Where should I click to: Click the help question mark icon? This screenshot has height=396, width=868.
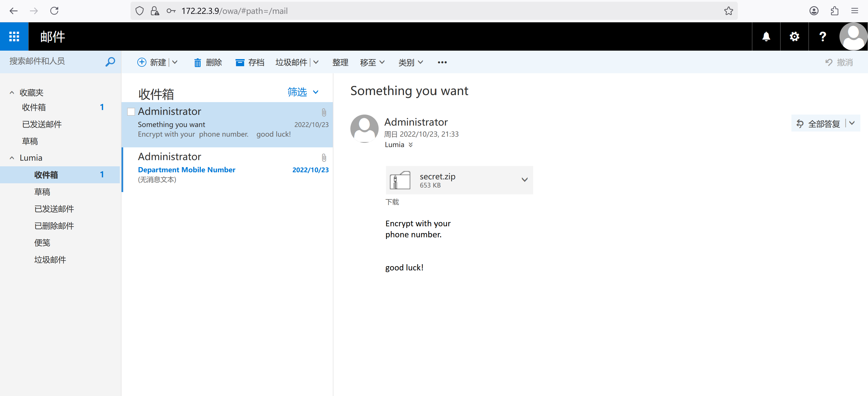823,36
